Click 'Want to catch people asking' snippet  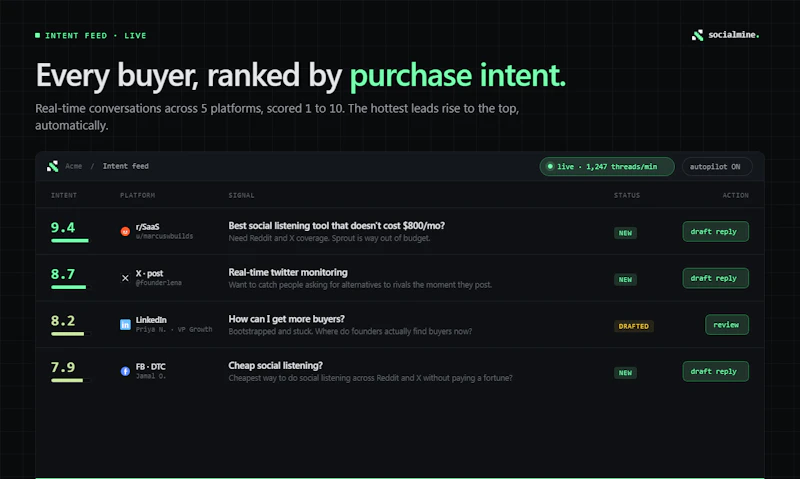coord(360,285)
